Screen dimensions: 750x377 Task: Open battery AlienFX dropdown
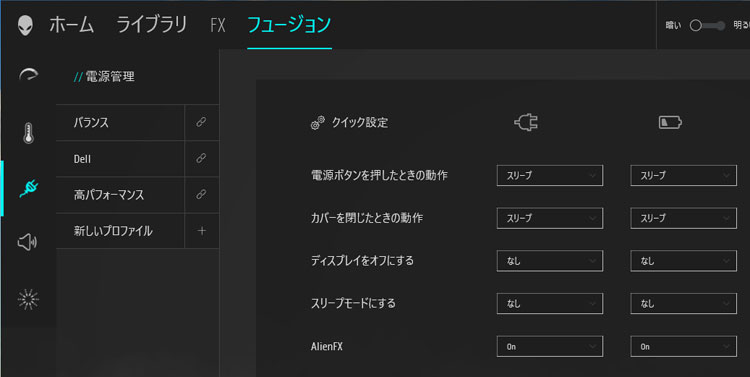[x=684, y=346]
